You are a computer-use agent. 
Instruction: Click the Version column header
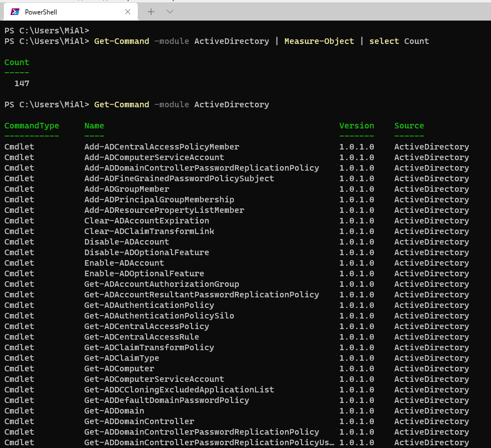357,126
